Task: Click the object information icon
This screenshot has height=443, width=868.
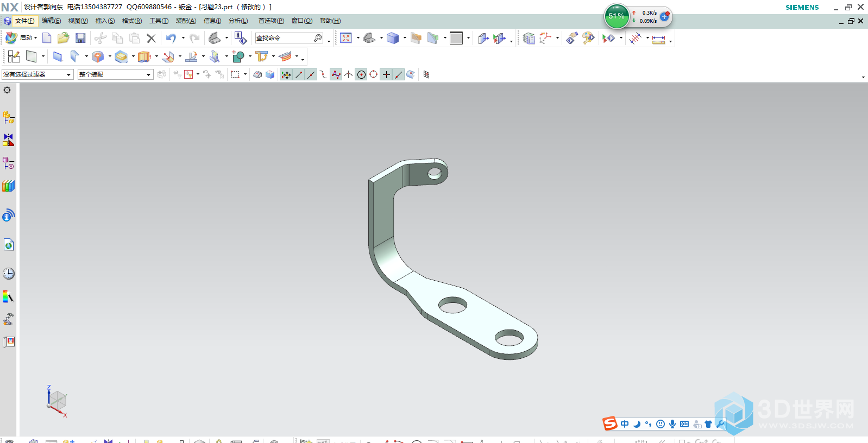Action: coord(240,38)
